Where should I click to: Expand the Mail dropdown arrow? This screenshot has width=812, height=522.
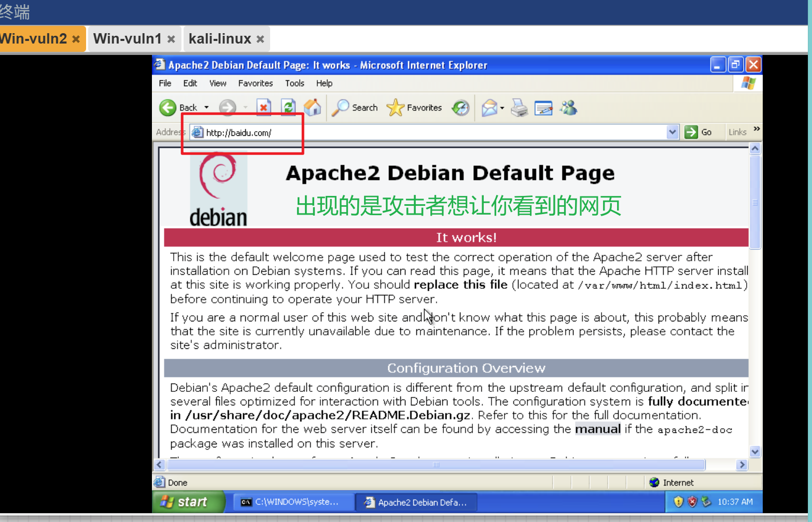[x=502, y=108]
